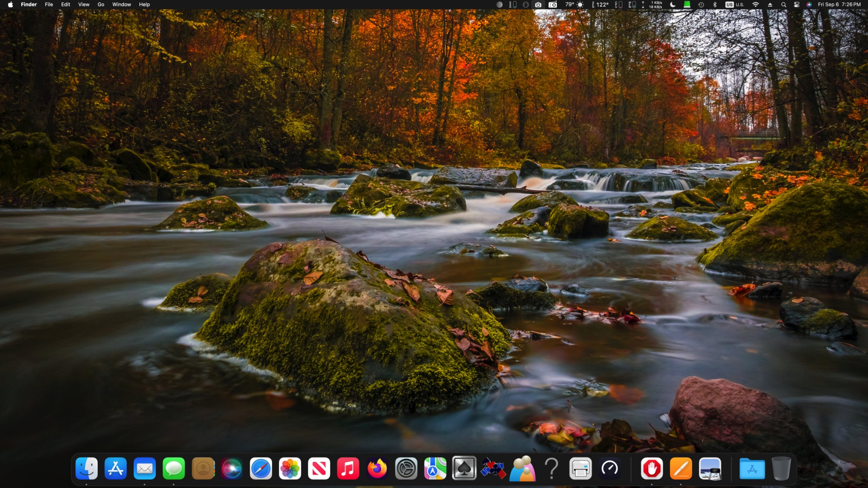Launch the Maps app
The image size is (868, 488).
coord(435,468)
